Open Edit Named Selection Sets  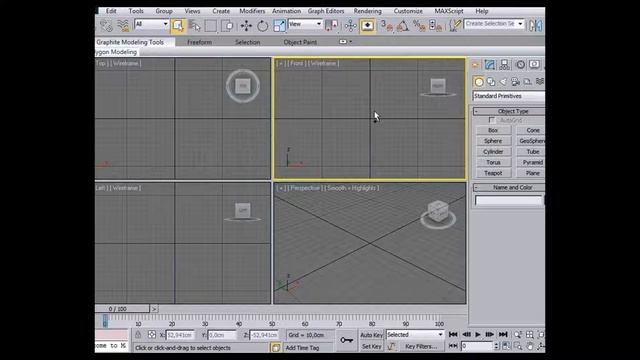[x=455, y=26]
